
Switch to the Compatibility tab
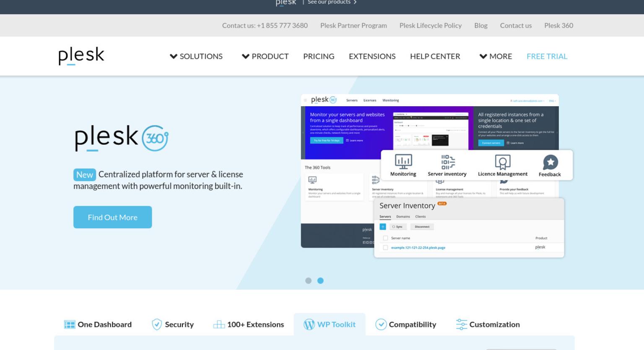point(405,324)
